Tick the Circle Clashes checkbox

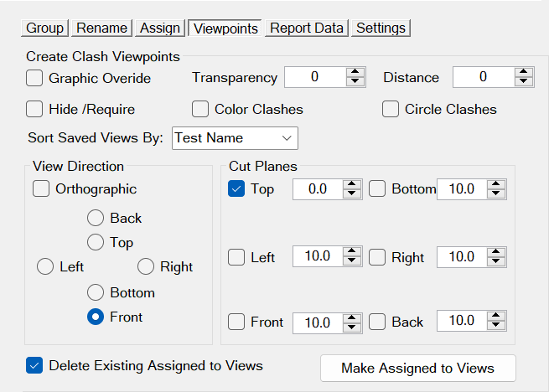click(391, 109)
